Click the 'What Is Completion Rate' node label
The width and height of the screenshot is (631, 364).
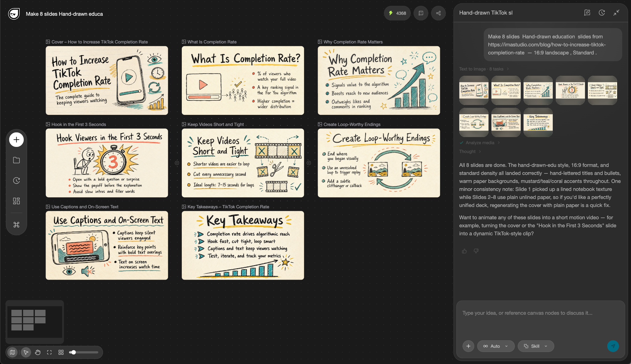pyautogui.click(x=212, y=42)
